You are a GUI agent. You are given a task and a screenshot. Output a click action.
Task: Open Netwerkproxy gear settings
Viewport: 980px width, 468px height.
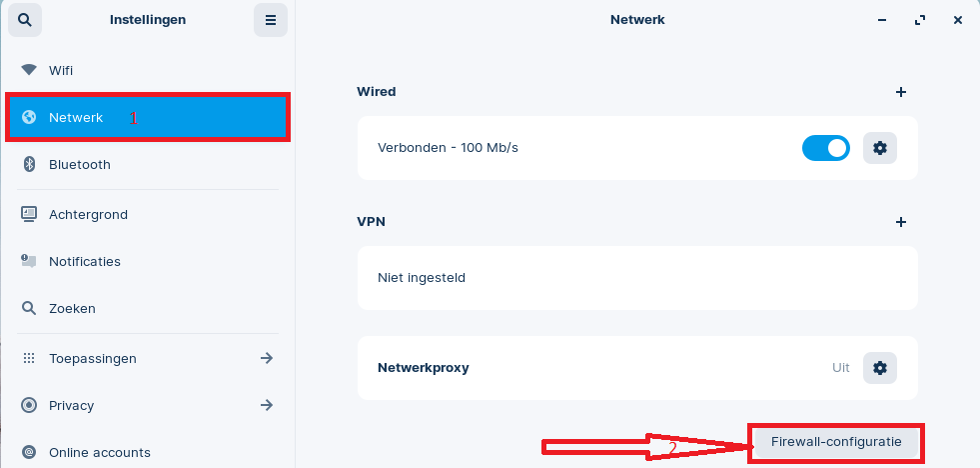[880, 368]
